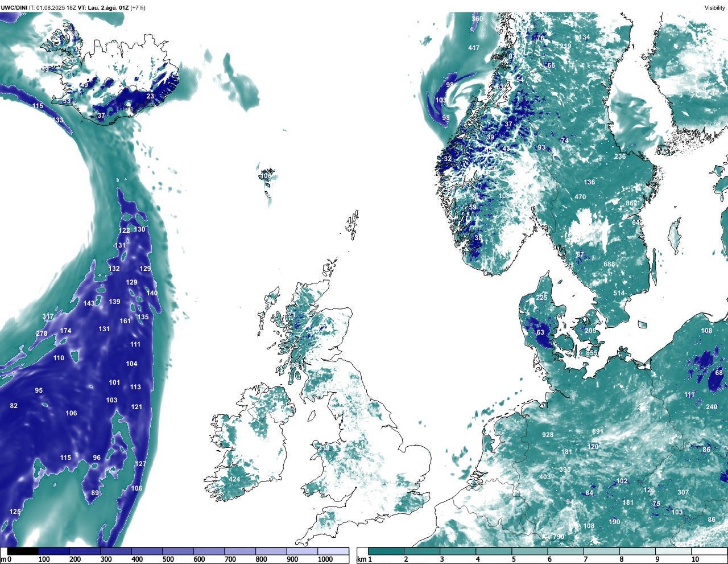Click the value '688' in southern Sweden
The height and width of the screenshot is (564, 728).
(609, 264)
